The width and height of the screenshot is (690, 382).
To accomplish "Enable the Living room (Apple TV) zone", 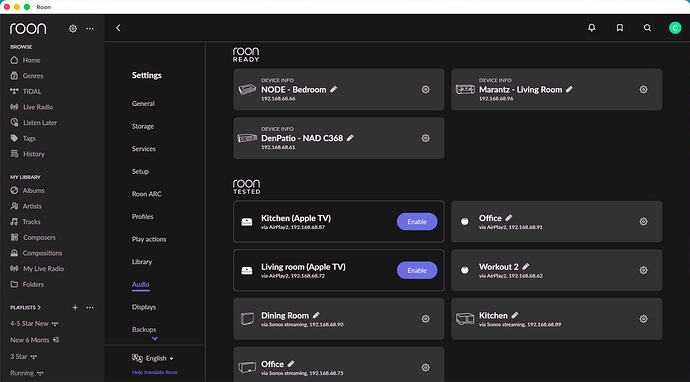I will (x=417, y=270).
